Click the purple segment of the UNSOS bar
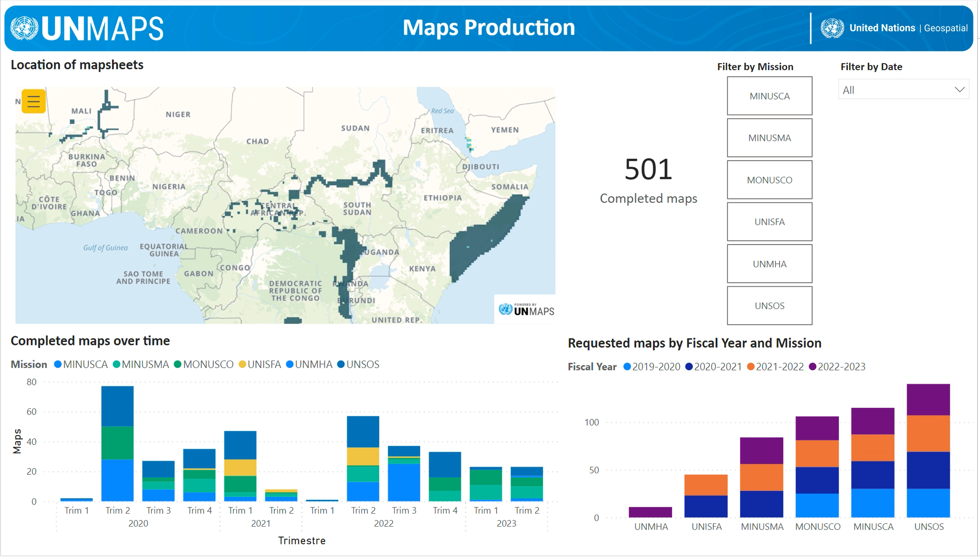 tap(928, 399)
